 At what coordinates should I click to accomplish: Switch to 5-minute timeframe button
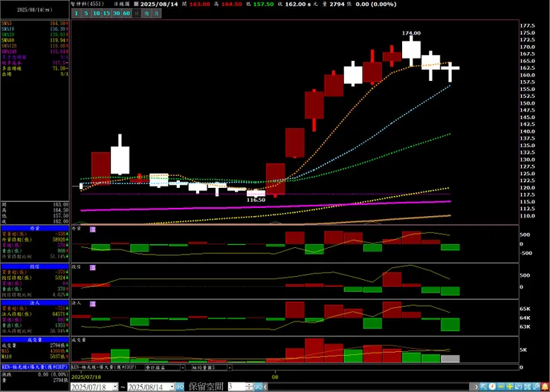[x=86, y=13]
